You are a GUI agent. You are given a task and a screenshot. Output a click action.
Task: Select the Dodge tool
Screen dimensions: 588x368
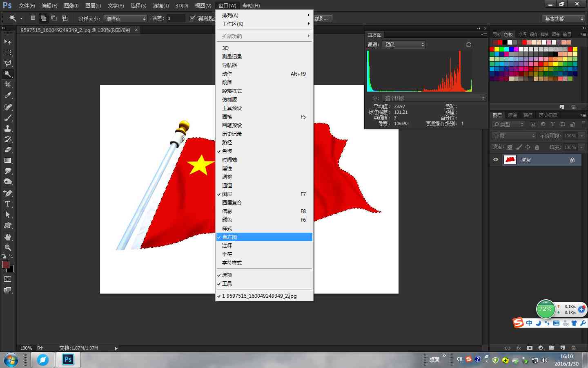point(8,182)
